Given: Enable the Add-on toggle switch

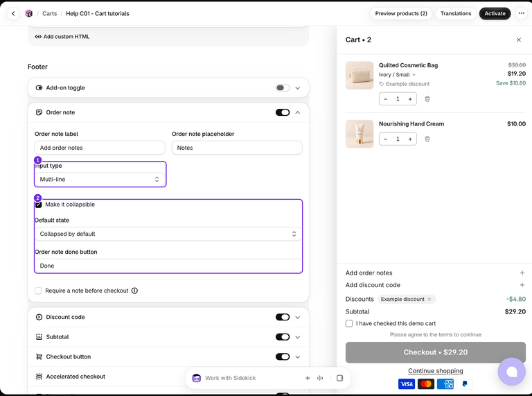Looking at the screenshot, I should click(283, 88).
